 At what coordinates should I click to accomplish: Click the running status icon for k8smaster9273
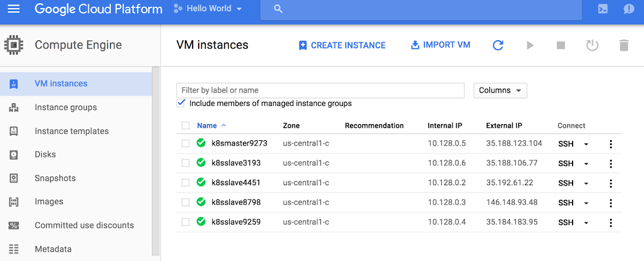(201, 143)
